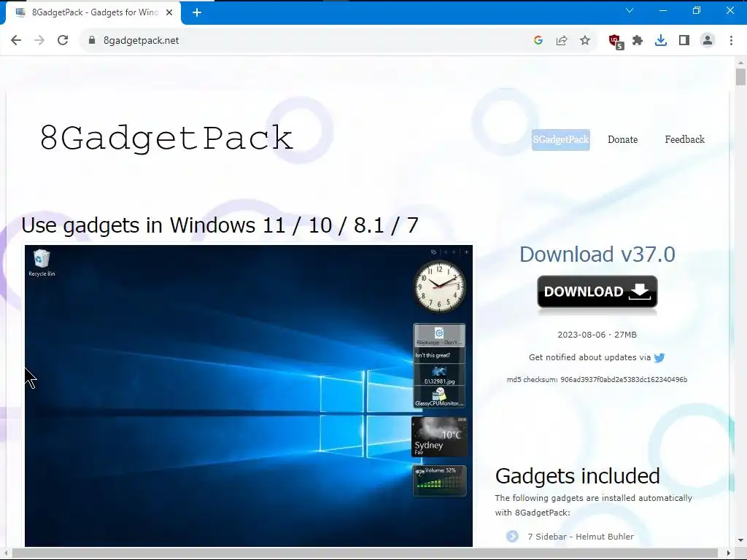The image size is (747, 560).
Task: Reload the 8gadgetpack.net page
Action: point(63,41)
